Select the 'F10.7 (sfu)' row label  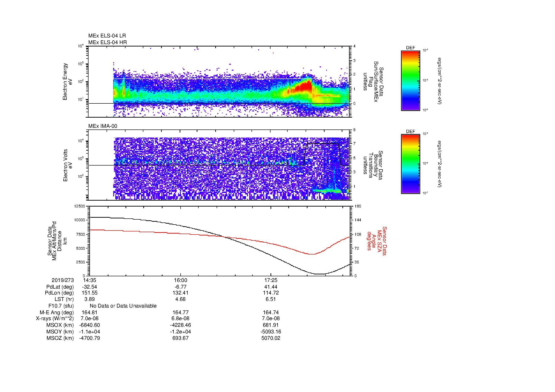tap(61, 306)
